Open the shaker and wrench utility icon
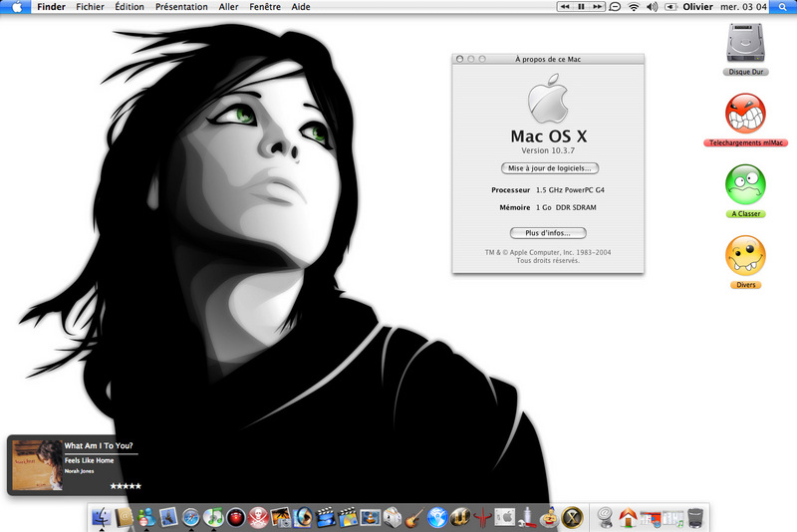This screenshot has height=532, width=797. click(x=527, y=518)
